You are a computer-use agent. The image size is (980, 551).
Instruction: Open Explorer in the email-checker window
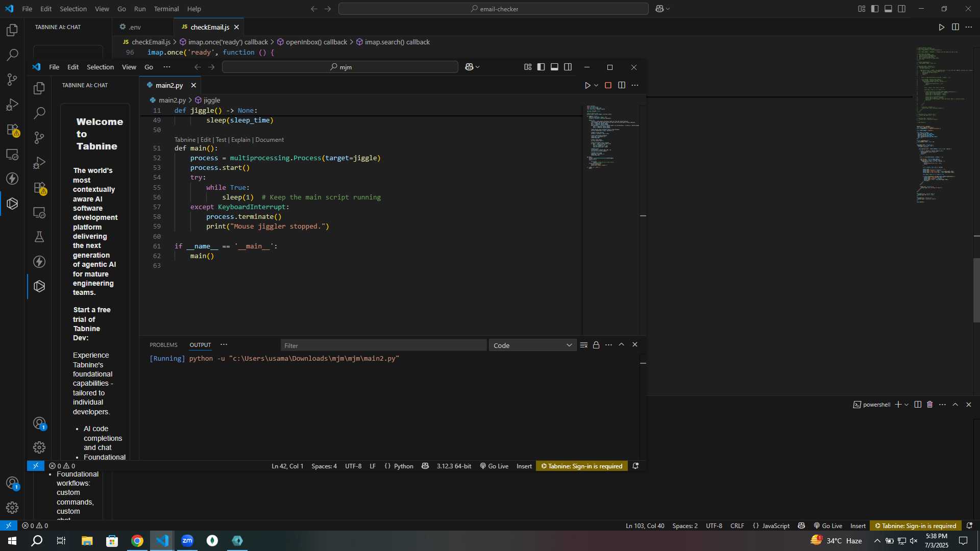coord(12,30)
